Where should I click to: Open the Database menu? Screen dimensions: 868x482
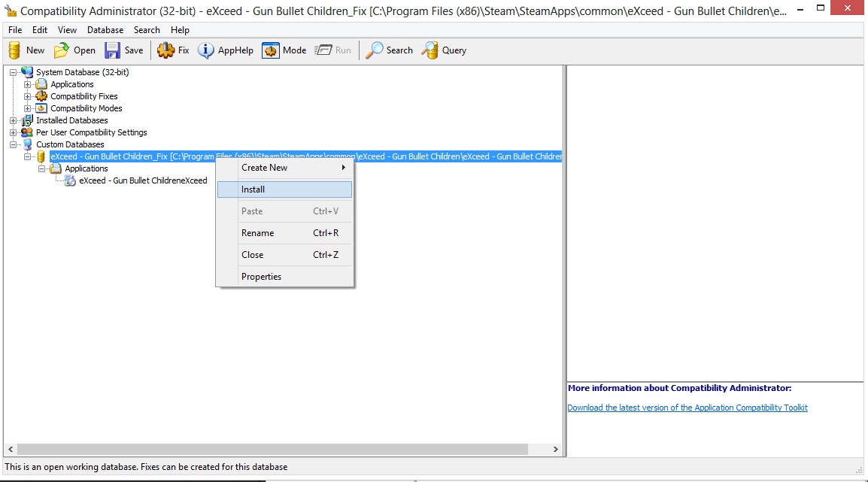pyautogui.click(x=105, y=30)
